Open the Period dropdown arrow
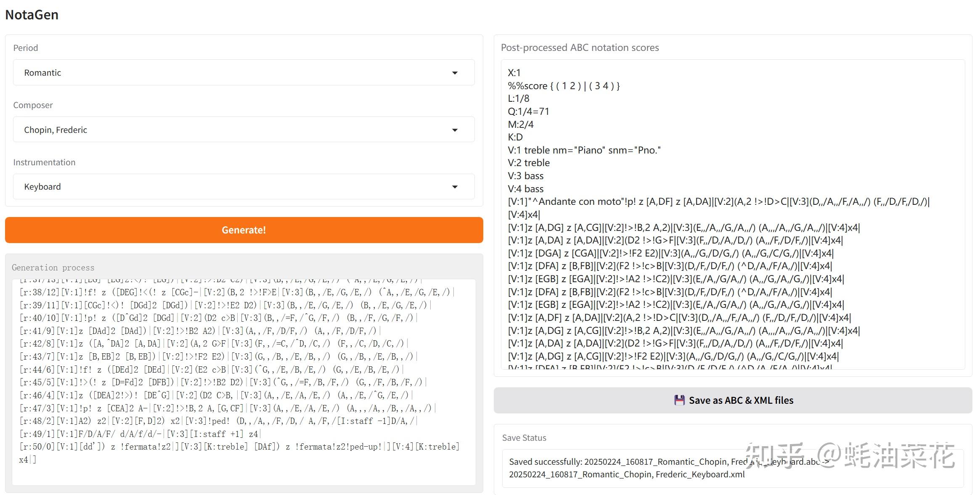The height and width of the screenshot is (495, 980). click(x=455, y=73)
